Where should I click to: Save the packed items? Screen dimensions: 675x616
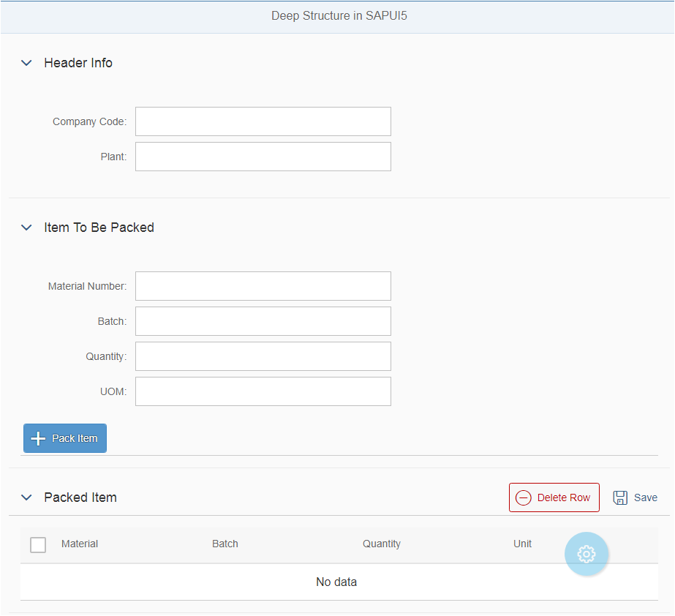tap(635, 497)
